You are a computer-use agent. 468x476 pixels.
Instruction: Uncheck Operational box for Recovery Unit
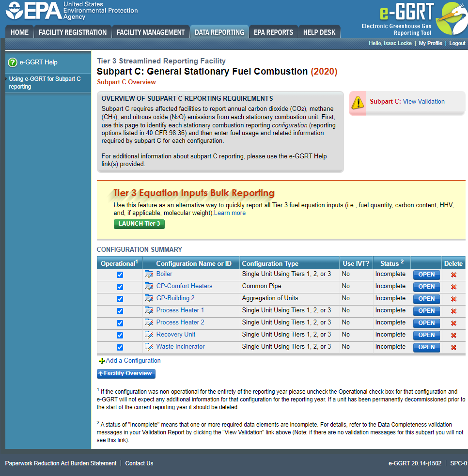pos(120,336)
